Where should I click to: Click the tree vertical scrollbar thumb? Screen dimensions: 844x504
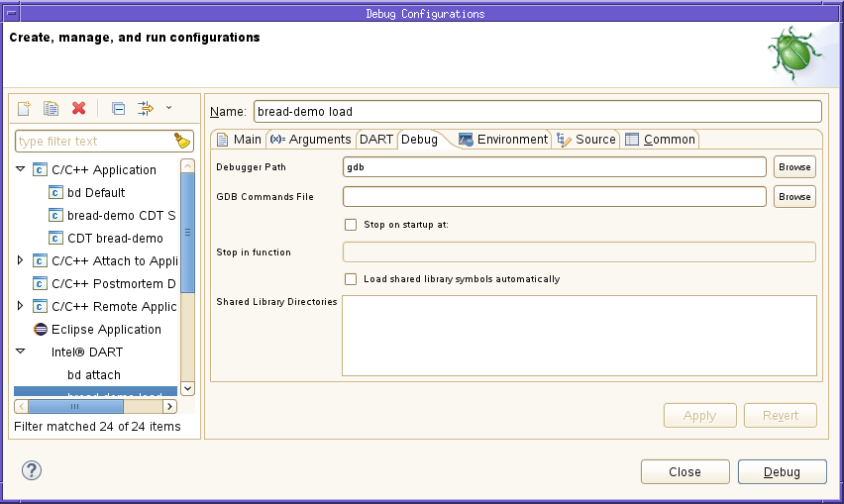[x=187, y=233]
